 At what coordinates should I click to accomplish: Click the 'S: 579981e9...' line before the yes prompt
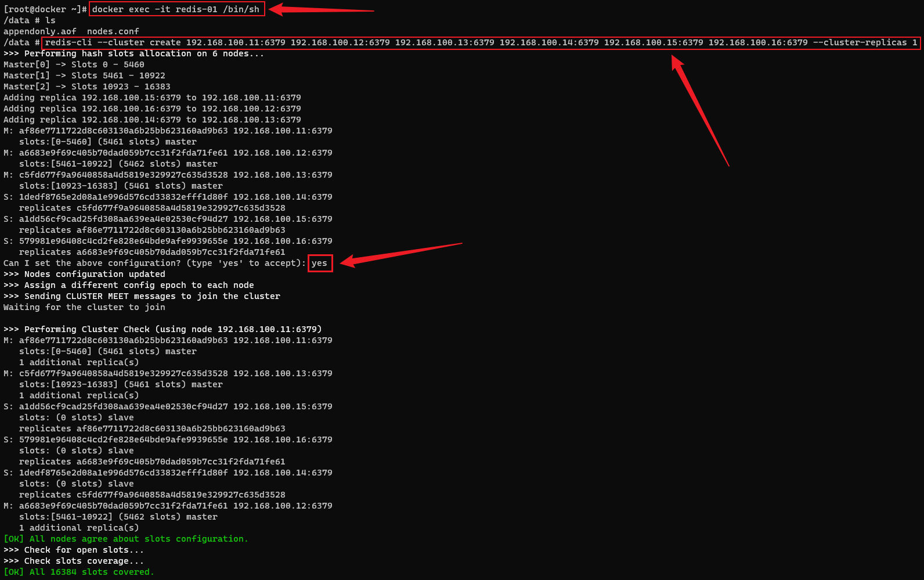(168, 241)
